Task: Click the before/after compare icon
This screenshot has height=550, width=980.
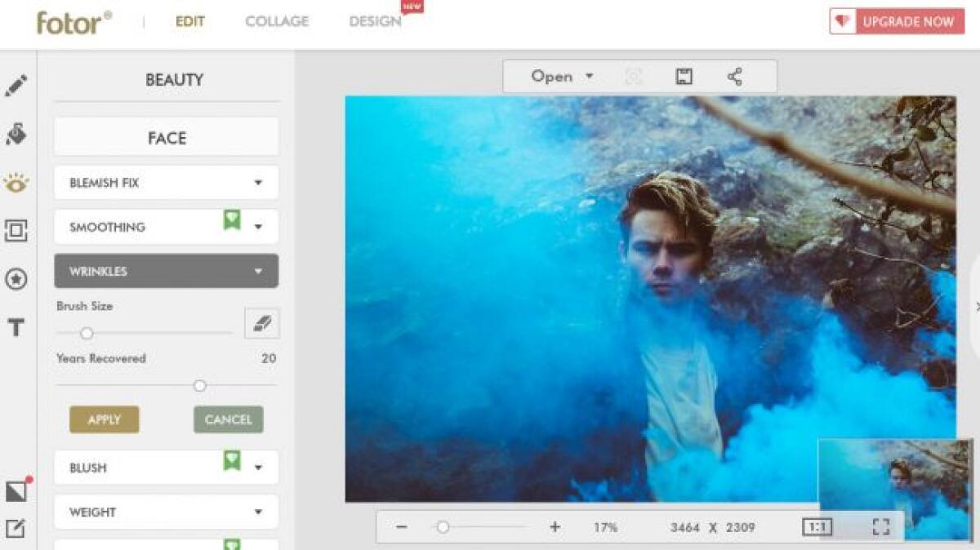Action: pyautogui.click(x=15, y=490)
